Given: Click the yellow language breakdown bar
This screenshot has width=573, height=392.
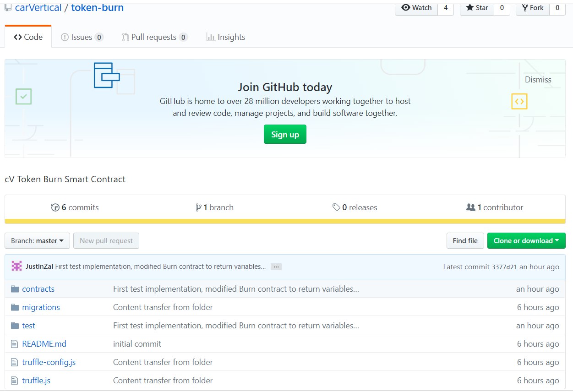Looking at the screenshot, I should pos(285,222).
